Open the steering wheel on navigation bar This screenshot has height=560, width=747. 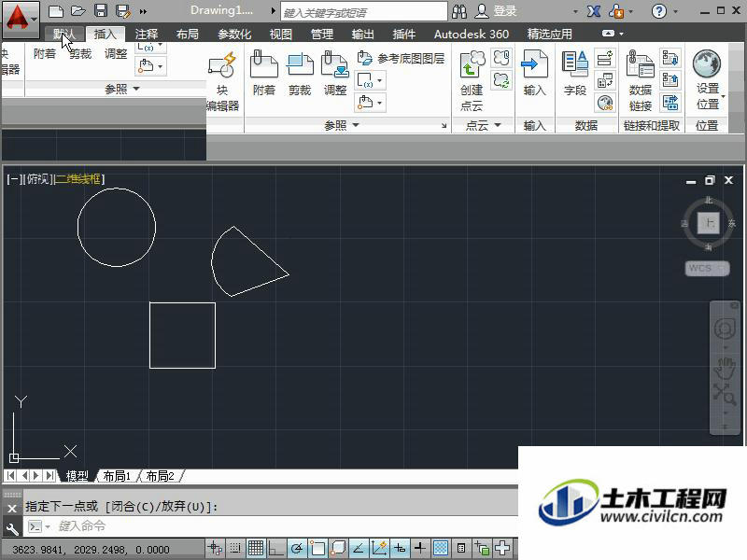[x=725, y=328]
